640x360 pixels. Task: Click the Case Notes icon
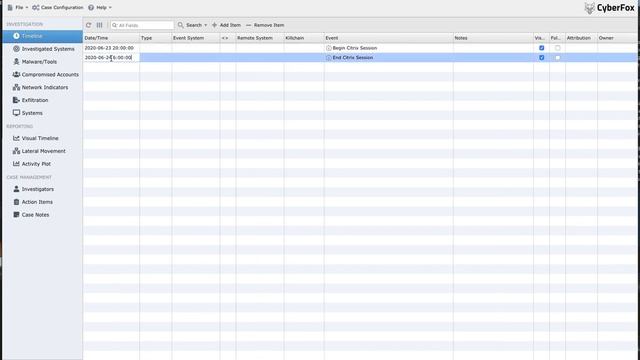16,215
